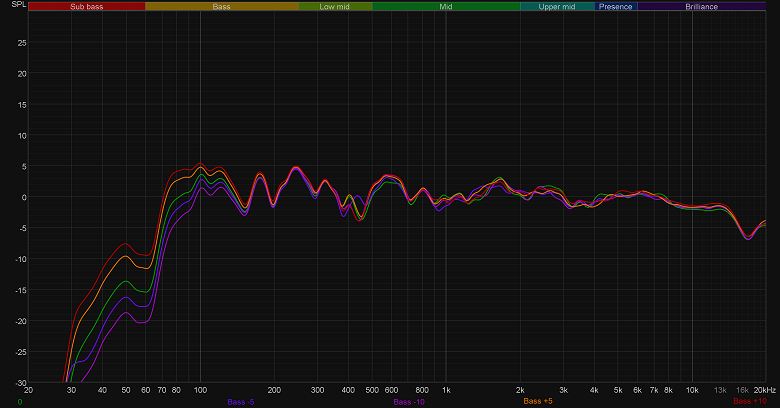Click the -20 value on SPL axis
Screen dimensions: 780x408
click(x=20, y=321)
